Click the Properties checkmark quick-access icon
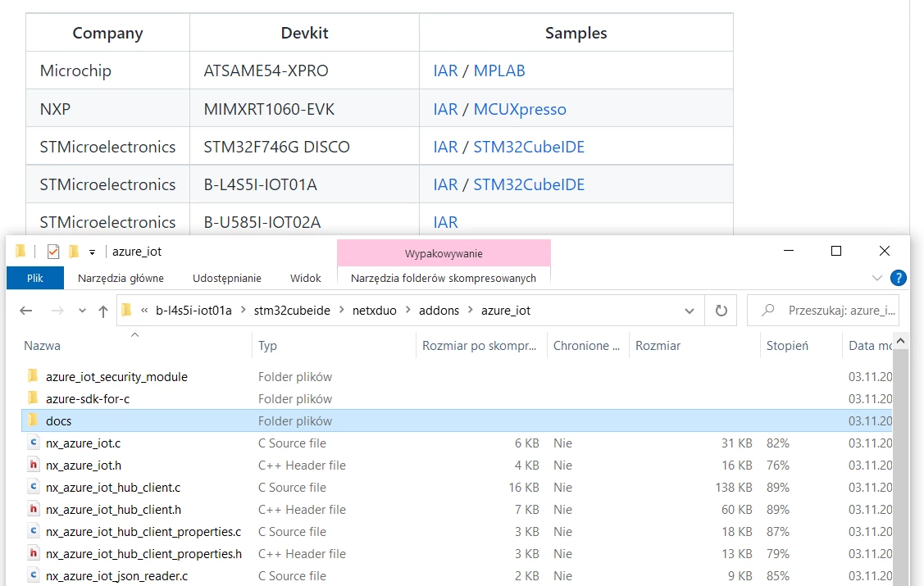924x586 pixels. [53, 252]
